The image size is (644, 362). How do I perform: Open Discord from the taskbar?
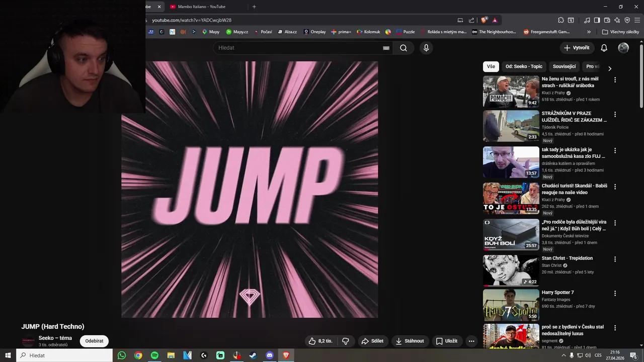tap(270, 355)
